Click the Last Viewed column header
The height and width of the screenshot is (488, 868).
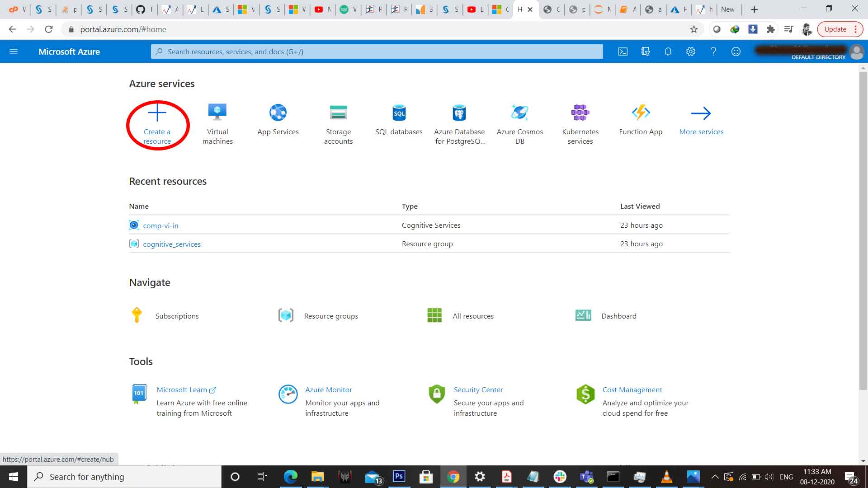(x=640, y=206)
